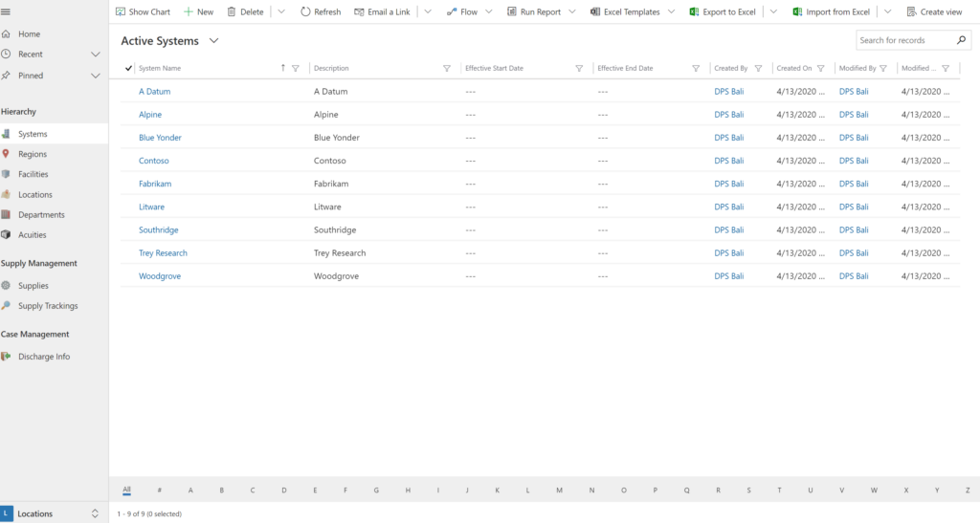Open Discharge Info in the sidebar
Viewport: 980px width, 523px height.
point(44,357)
